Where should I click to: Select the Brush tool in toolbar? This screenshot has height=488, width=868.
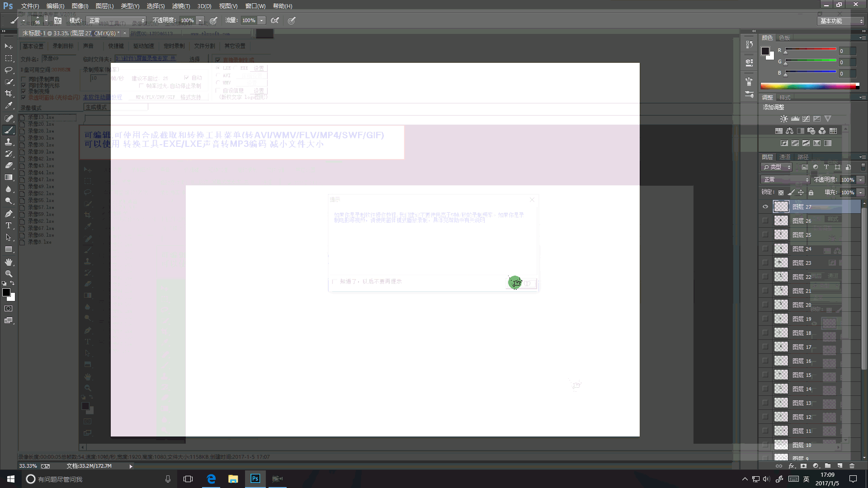point(9,130)
